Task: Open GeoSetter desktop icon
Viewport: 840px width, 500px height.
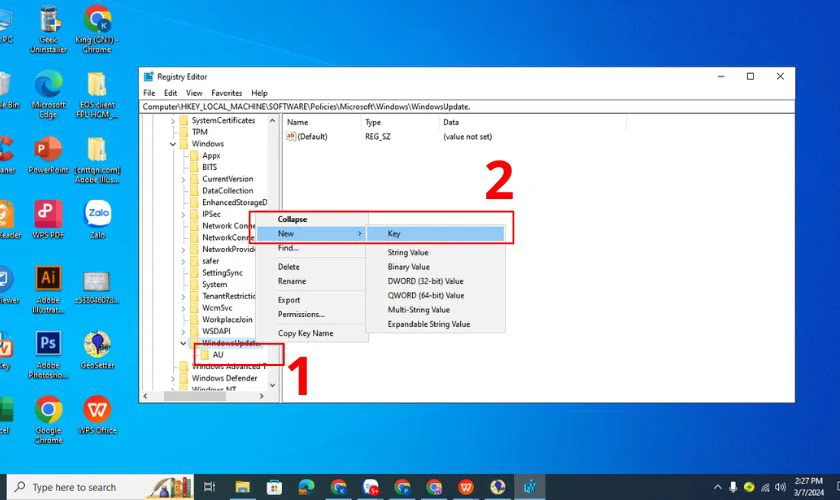Action: tap(97, 350)
